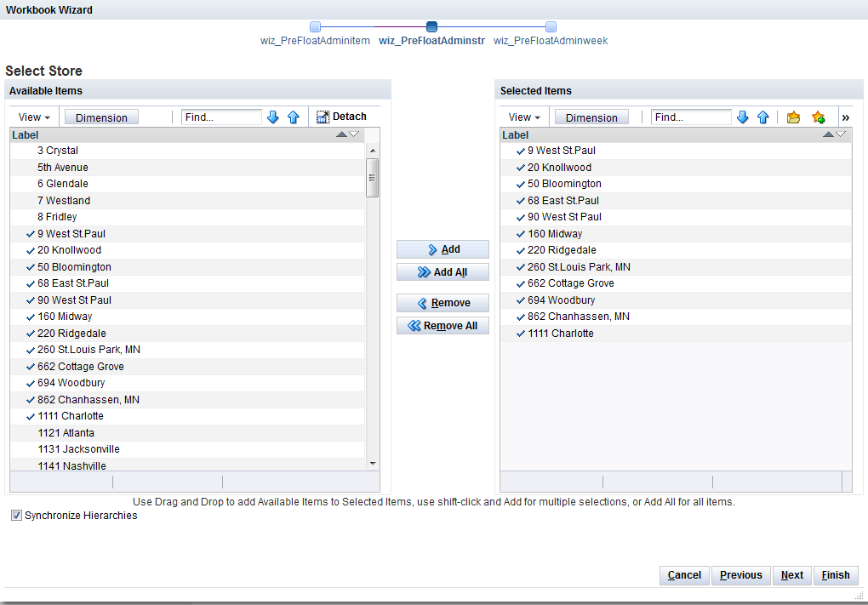Click find-next down arrow in Selected Items
868x605 pixels.
pyautogui.click(x=743, y=117)
